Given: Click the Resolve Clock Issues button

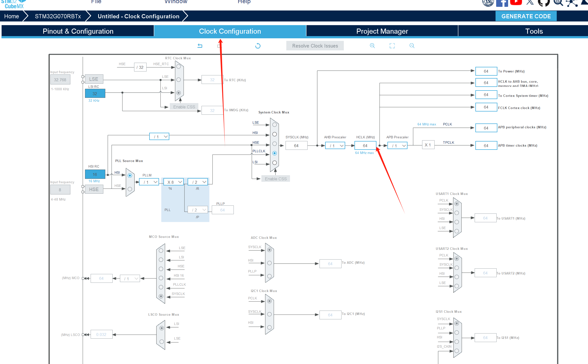Looking at the screenshot, I should 315,46.
